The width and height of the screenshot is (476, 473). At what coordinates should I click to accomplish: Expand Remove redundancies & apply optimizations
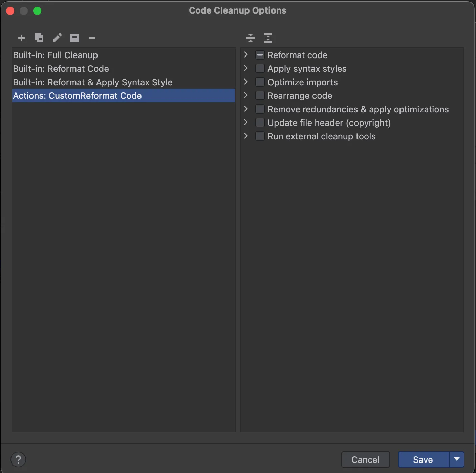pyautogui.click(x=246, y=109)
